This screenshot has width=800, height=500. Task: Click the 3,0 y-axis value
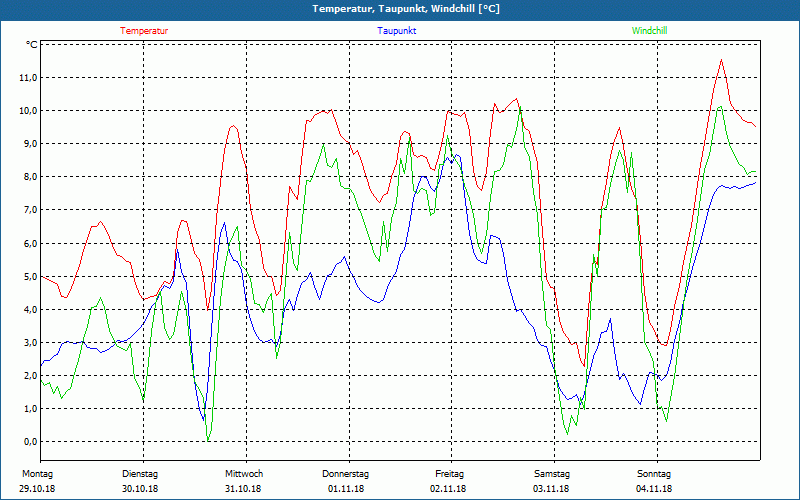click(x=31, y=343)
